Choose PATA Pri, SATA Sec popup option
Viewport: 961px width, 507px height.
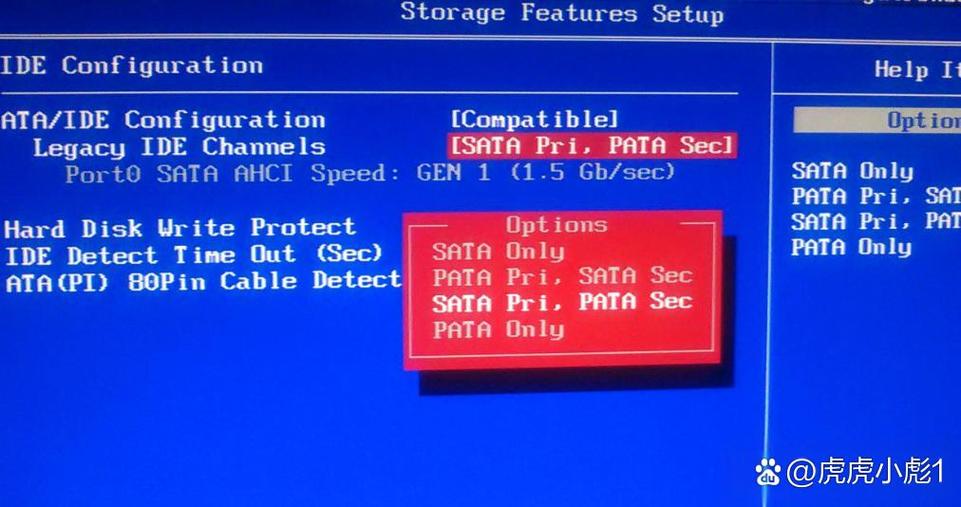tap(563, 276)
